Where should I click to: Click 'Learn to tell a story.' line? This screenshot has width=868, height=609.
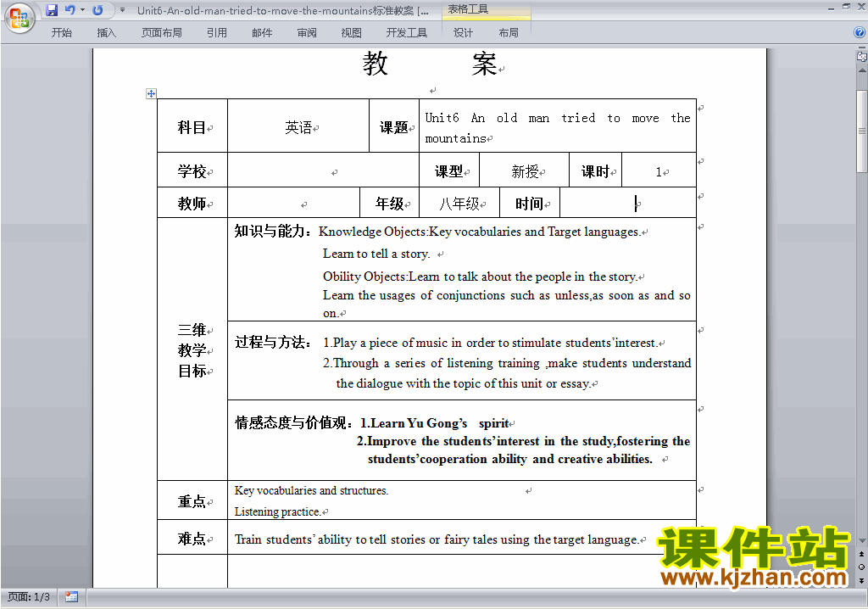[376, 254]
